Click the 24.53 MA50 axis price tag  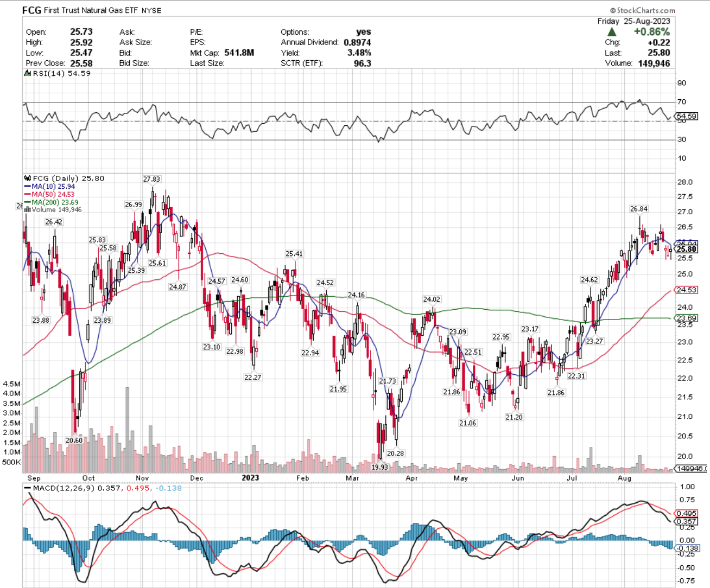pos(687,290)
